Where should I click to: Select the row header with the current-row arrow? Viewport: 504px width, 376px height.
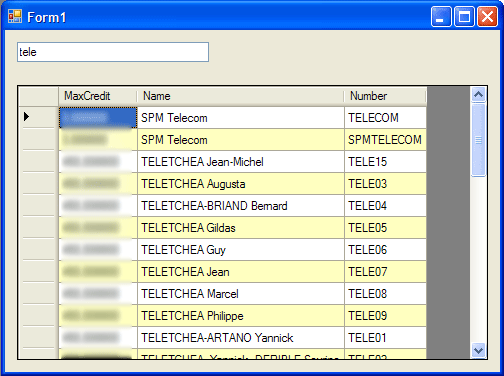(39, 117)
